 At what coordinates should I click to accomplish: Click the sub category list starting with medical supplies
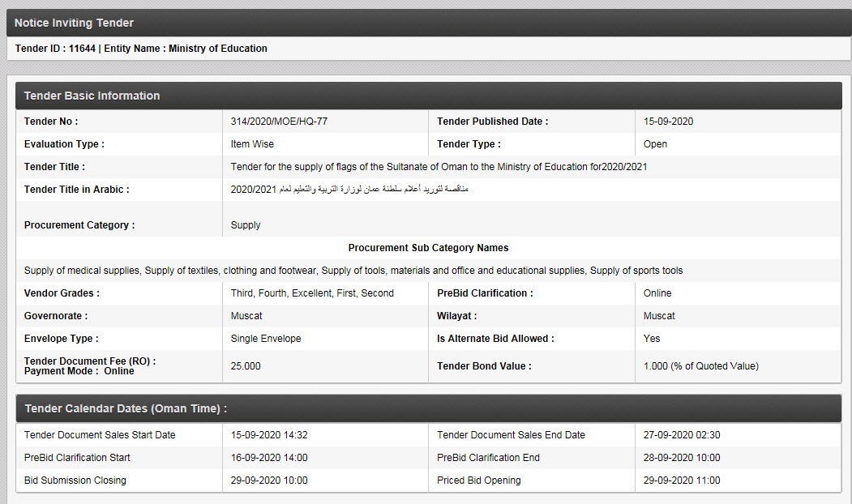tap(353, 271)
